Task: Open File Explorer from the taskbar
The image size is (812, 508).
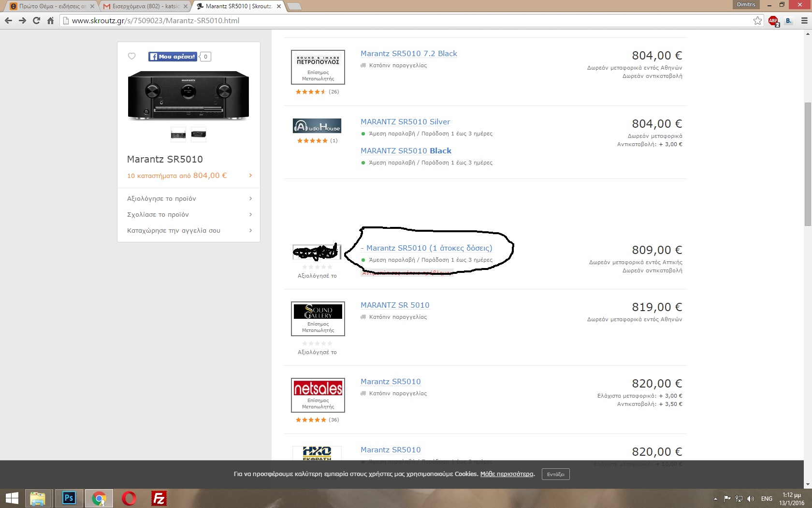Action: (x=38, y=498)
